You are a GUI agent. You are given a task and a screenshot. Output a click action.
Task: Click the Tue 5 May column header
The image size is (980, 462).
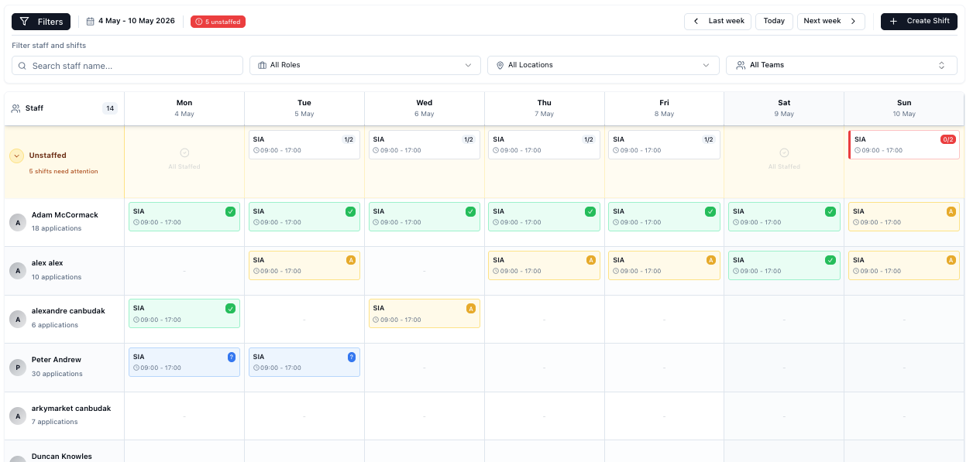[x=304, y=108]
